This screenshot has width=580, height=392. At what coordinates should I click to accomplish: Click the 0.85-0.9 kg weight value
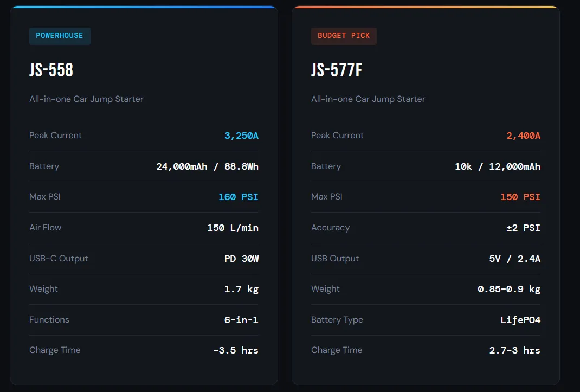(508, 289)
